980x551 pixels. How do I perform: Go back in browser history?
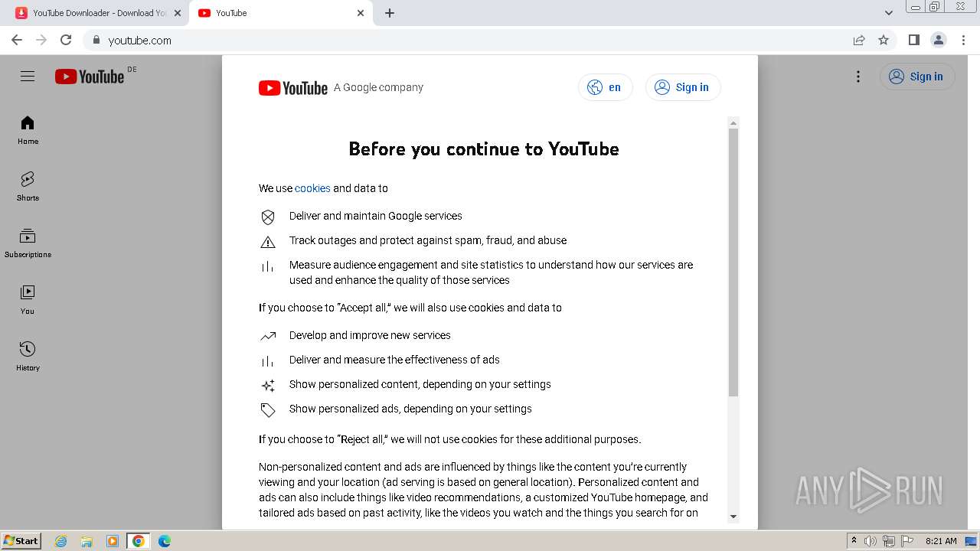click(x=17, y=40)
